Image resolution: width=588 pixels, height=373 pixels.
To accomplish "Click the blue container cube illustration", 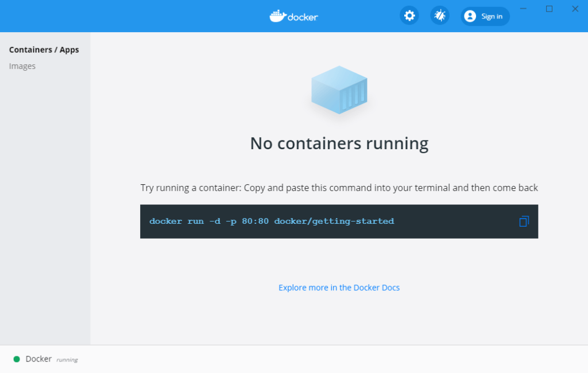I will click(x=339, y=90).
